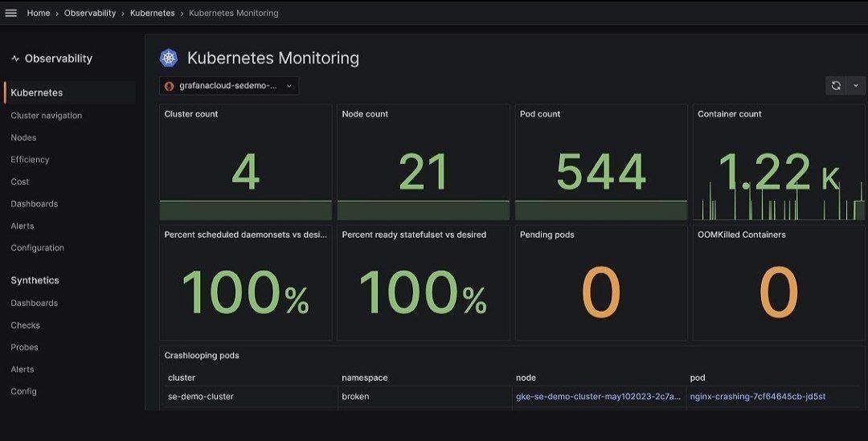Click the Container count panel title
Screen dimensions: 868x441
click(x=730, y=114)
